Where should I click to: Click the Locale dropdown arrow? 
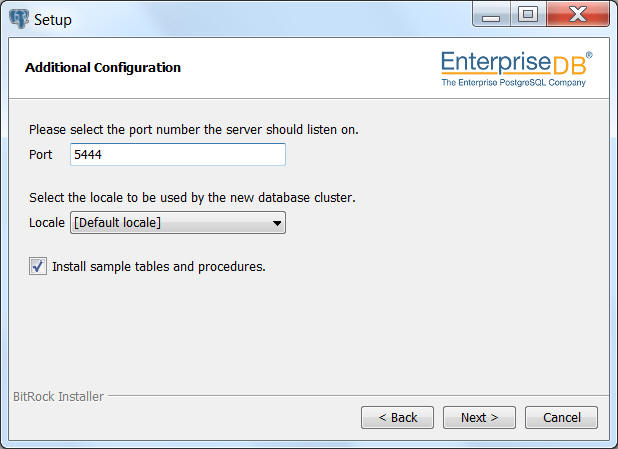coord(277,223)
